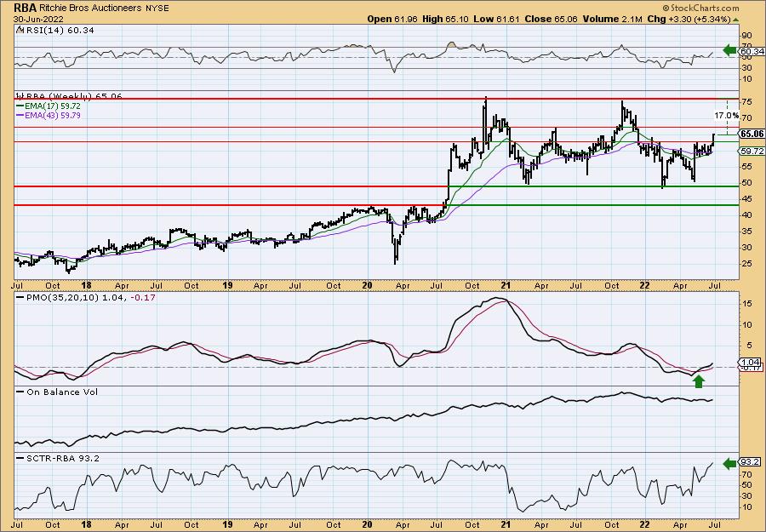Click the Close 65.06 header value
Image resolution: width=766 pixels, height=532 pixels.
point(551,19)
